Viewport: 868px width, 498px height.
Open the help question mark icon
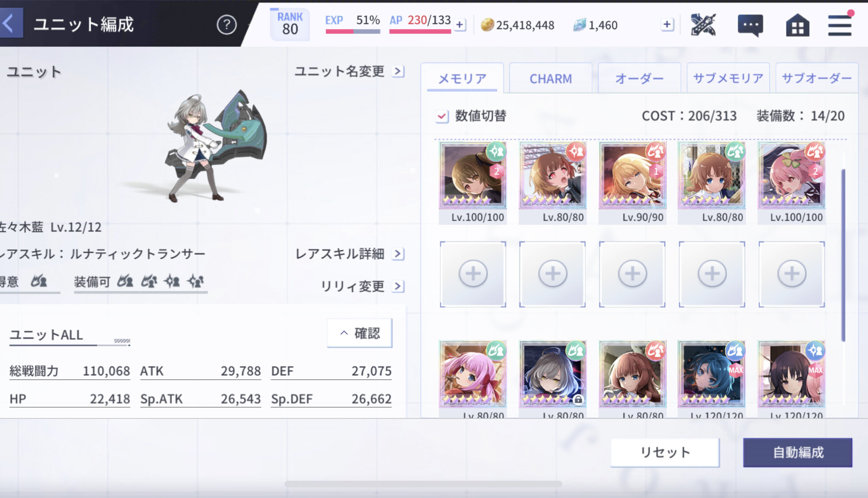pyautogui.click(x=226, y=25)
